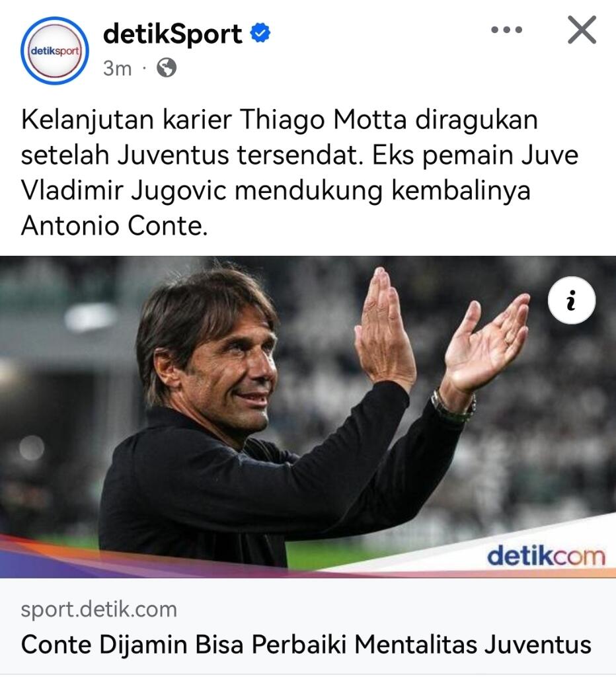Open the three-dot post options menu
The width and height of the screenshot is (616, 677).
click(507, 30)
